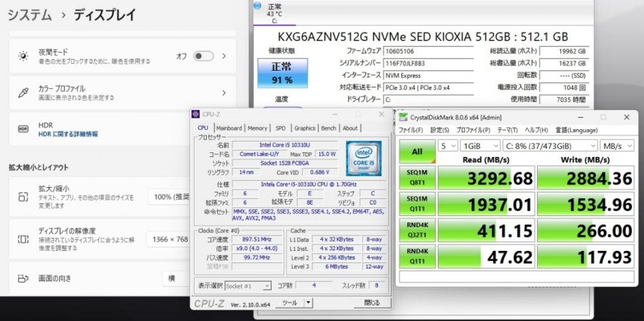Image resolution: width=644 pixels, height=321 pixels.
Task: Click the 7035 時間 usage time field
Action: click(x=564, y=99)
